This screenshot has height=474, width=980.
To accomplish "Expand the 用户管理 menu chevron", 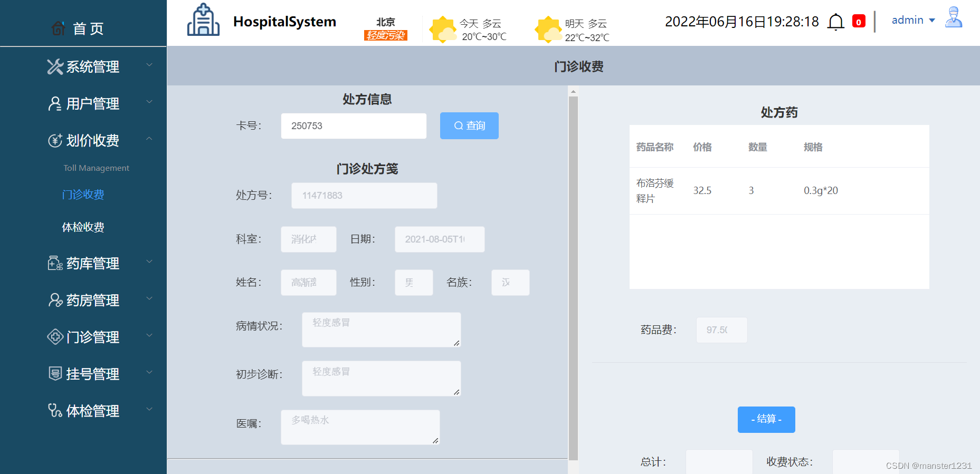I will click(149, 102).
